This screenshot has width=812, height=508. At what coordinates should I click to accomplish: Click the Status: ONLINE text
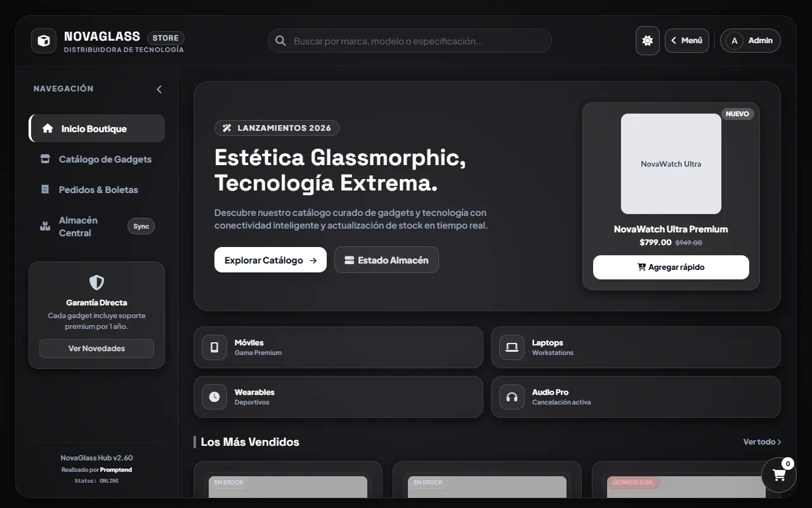point(96,481)
